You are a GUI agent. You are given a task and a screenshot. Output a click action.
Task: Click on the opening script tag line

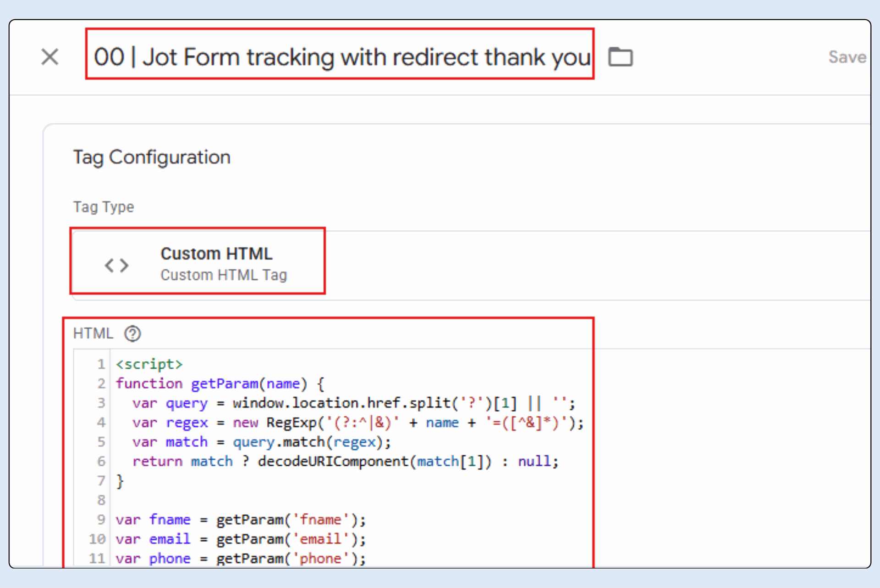click(x=149, y=365)
